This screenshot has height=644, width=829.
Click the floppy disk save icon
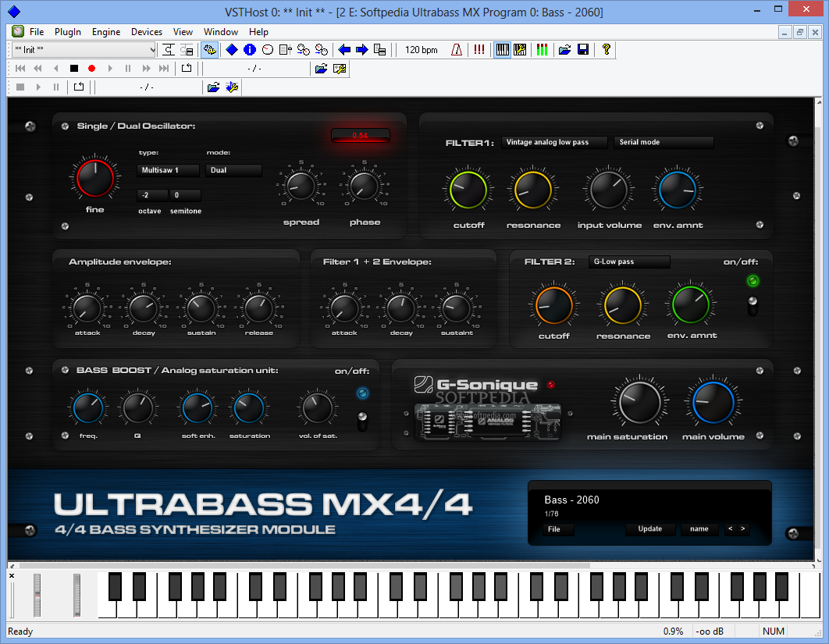(583, 50)
